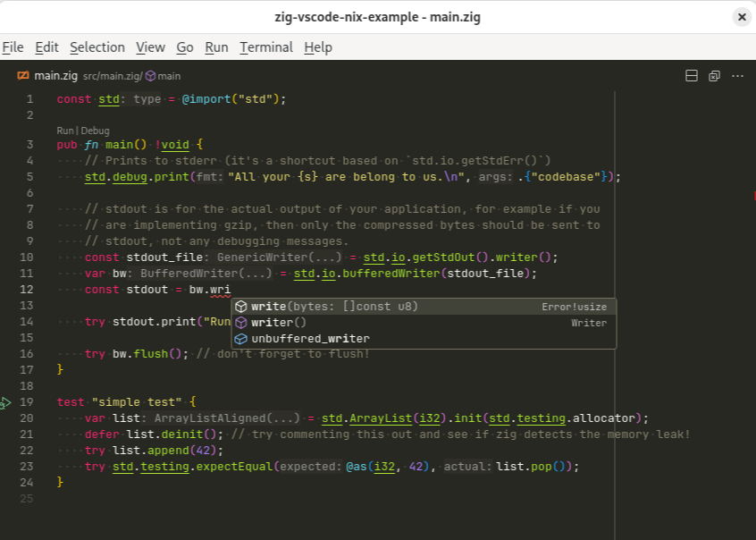Click the Debug code lens above main

95,131
